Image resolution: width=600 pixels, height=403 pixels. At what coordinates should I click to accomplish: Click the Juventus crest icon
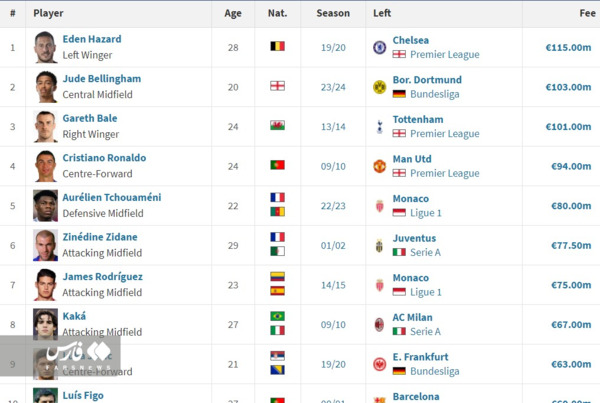379,245
